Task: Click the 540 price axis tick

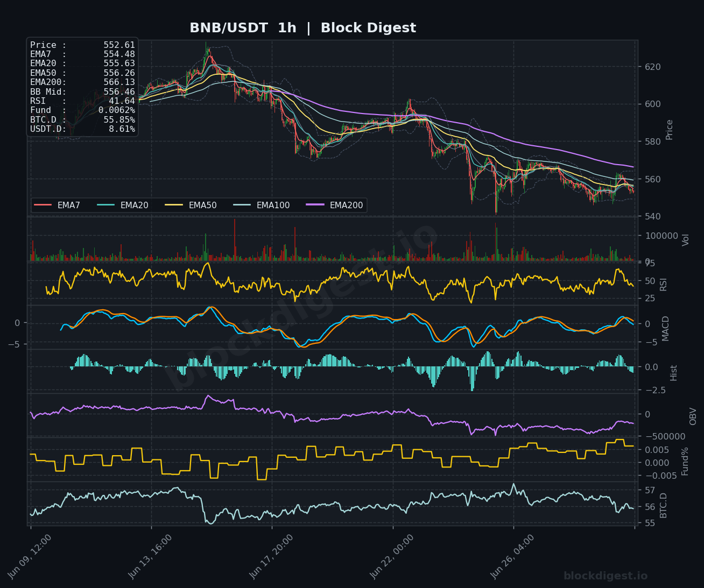Action: pos(653,217)
